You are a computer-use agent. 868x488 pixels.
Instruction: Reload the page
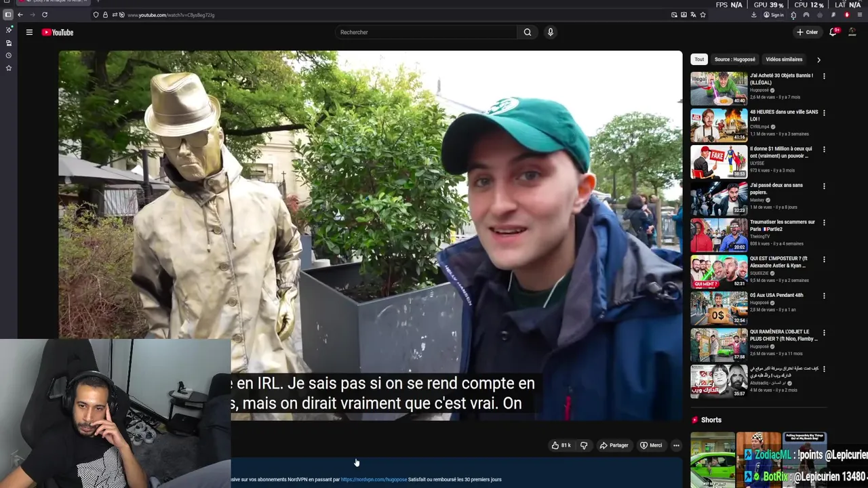tap(45, 14)
